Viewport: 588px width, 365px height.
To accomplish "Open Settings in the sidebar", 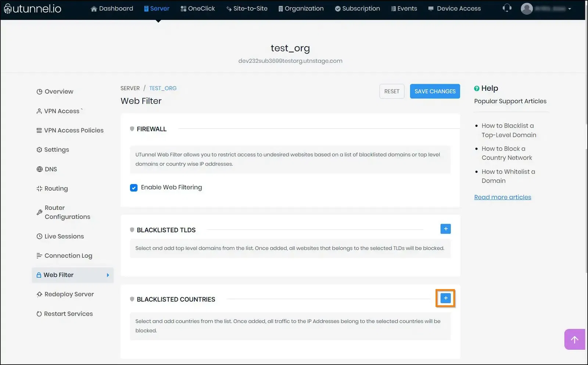I will (53, 150).
